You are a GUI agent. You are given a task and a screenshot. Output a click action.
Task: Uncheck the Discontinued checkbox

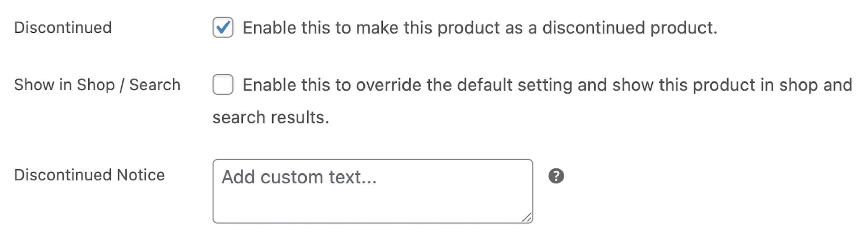pyautogui.click(x=223, y=27)
